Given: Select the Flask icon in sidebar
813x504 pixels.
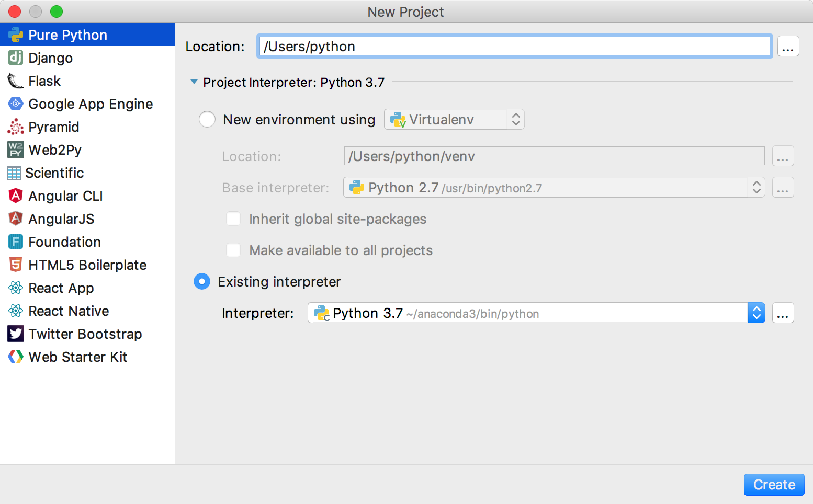Looking at the screenshot, I should (x=16, y=81).
